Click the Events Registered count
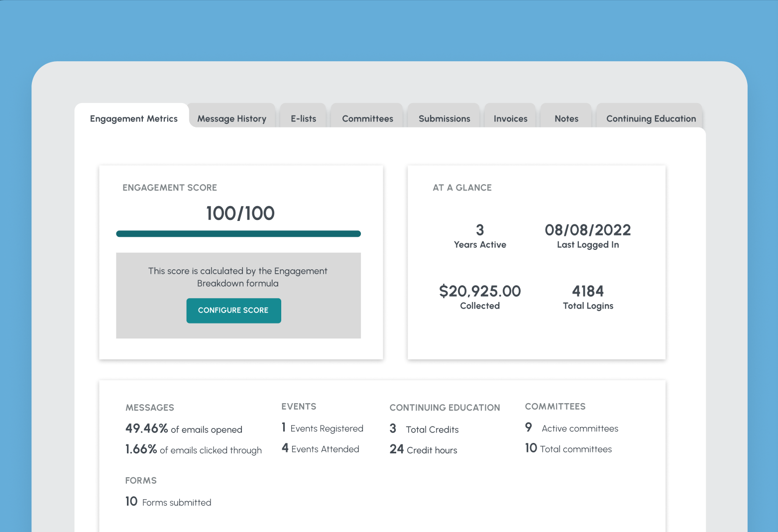This screenshot has height=532, width=778. click(x=284, y=427)
